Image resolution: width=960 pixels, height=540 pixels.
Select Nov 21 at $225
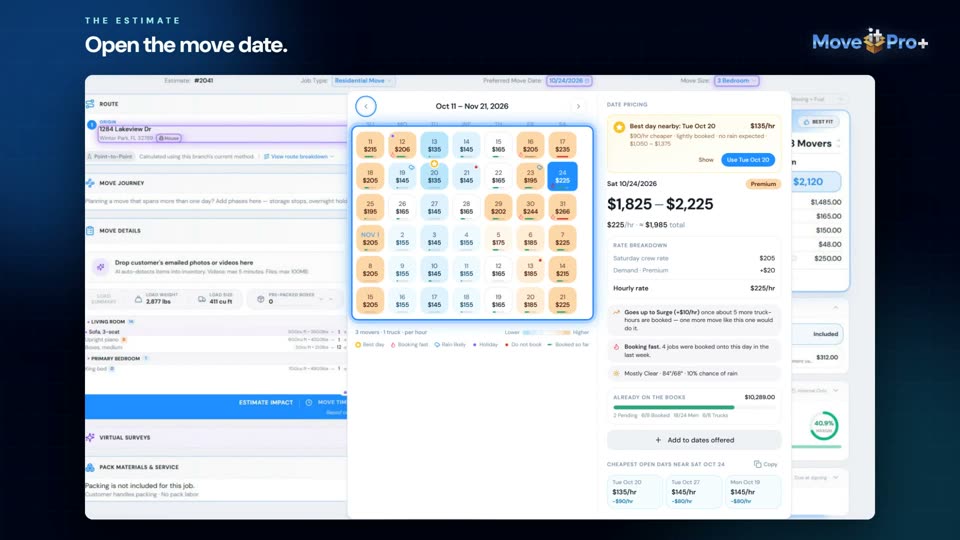point(562,301)
